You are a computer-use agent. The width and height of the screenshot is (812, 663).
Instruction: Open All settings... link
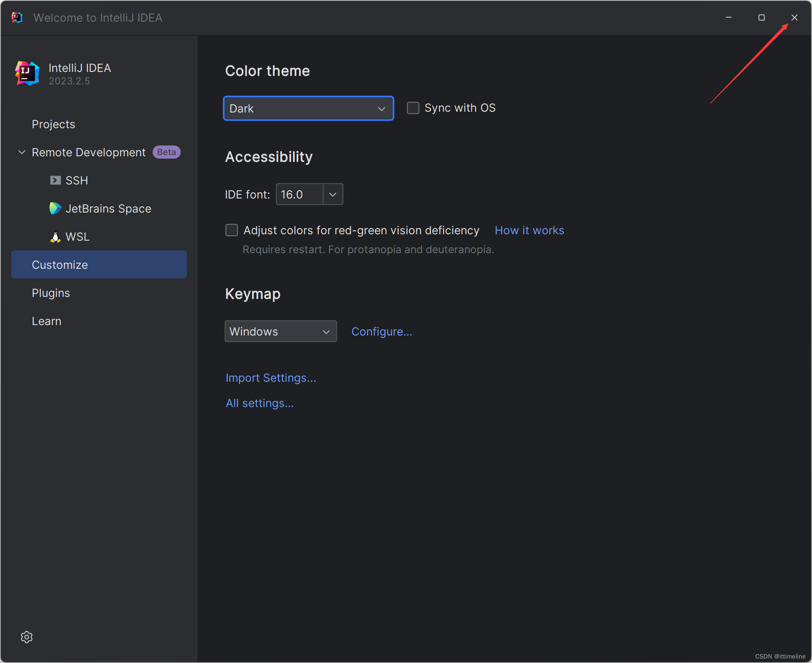(260, 403)
